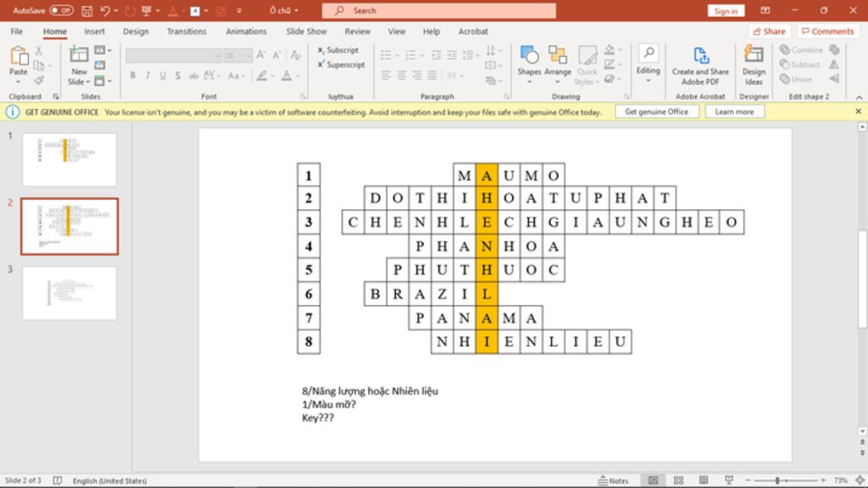The image size is (868, 488).
Task: Open Undo history dropdown arrow
Action: coord(115,10)
